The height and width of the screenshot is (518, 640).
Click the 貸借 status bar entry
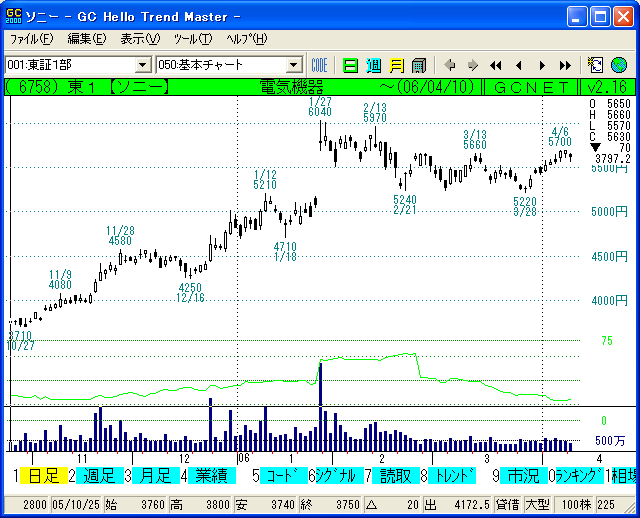507,505
